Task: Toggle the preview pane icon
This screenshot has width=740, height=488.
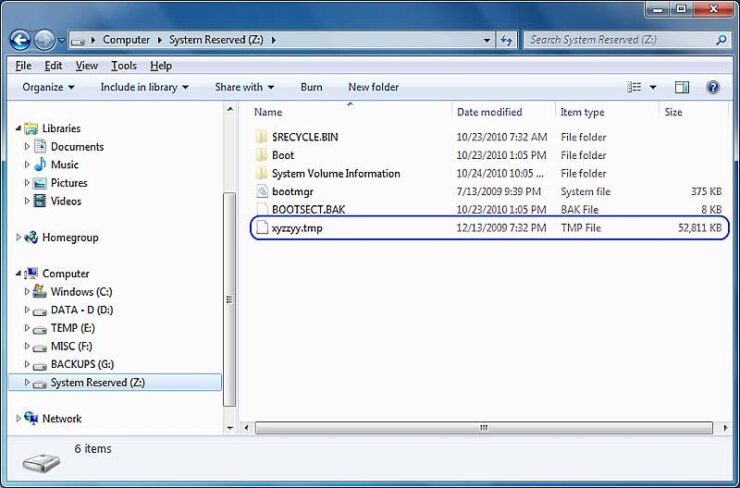Action: [x=682, y=87]
